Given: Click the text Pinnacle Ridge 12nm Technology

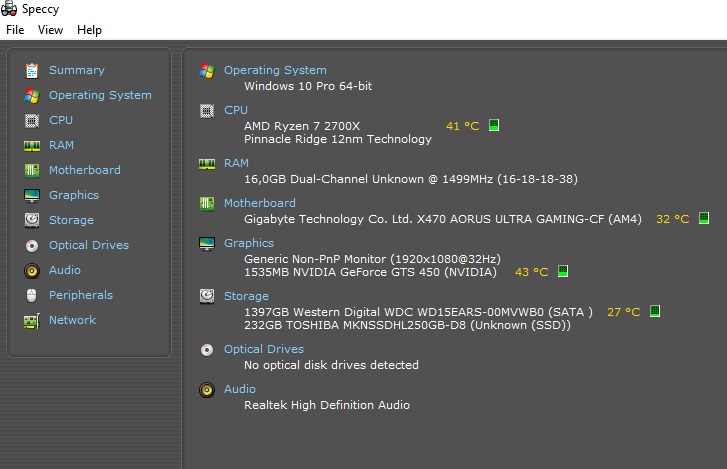Looking at the screenshot, I should pos(338,139).
